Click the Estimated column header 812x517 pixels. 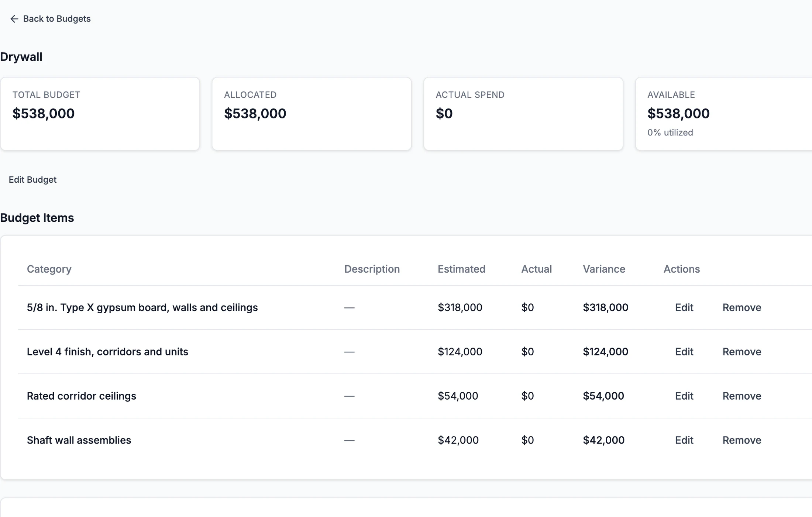tap(461, 269)
